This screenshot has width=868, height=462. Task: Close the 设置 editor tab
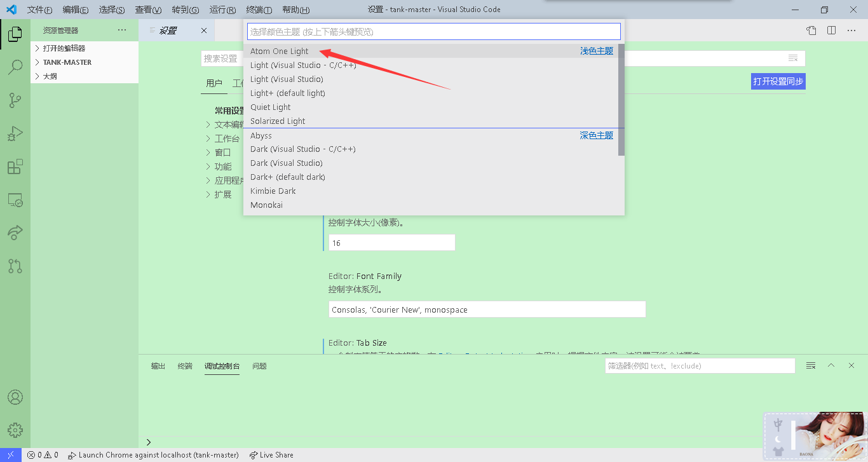(x=204, y=31)
